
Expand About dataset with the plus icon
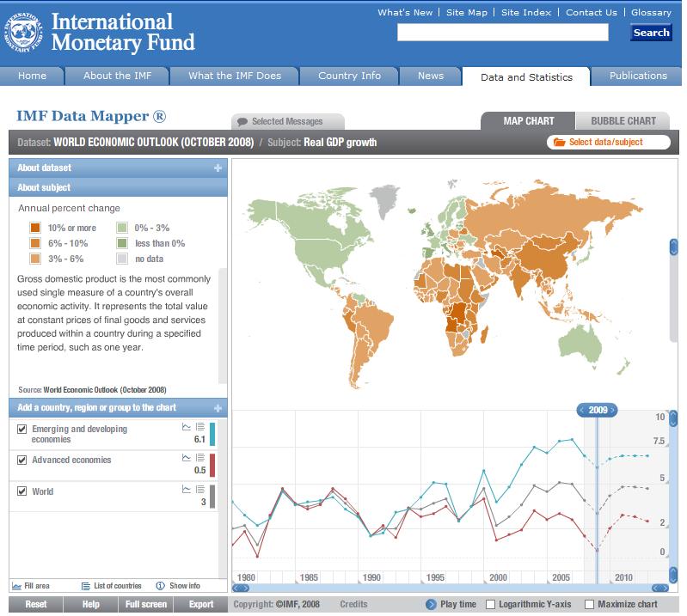pyautogui.click(x=218, y=168)
